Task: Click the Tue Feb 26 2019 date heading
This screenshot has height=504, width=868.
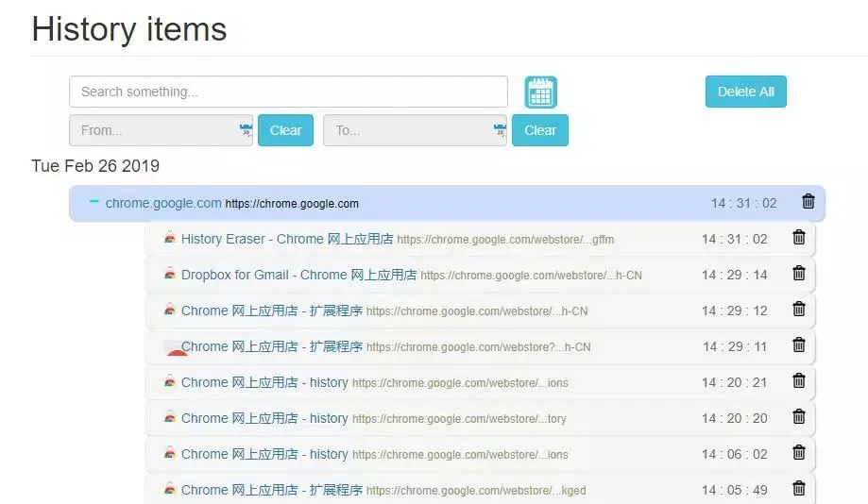Action: [95, 166]
